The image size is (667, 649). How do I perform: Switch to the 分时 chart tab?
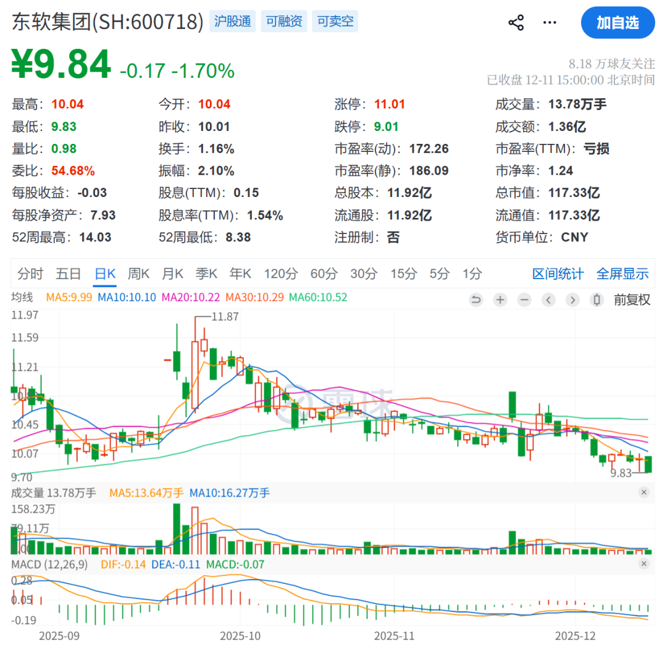[30, 273]
